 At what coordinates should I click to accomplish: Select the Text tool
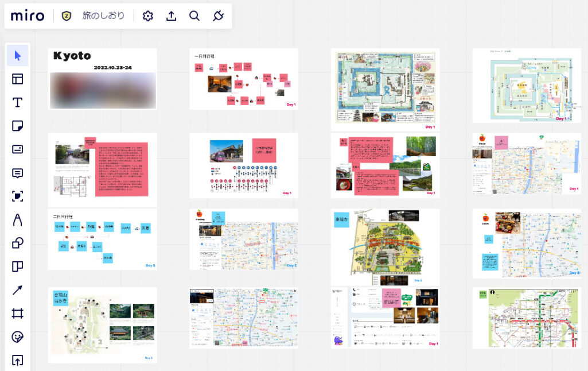18,102
